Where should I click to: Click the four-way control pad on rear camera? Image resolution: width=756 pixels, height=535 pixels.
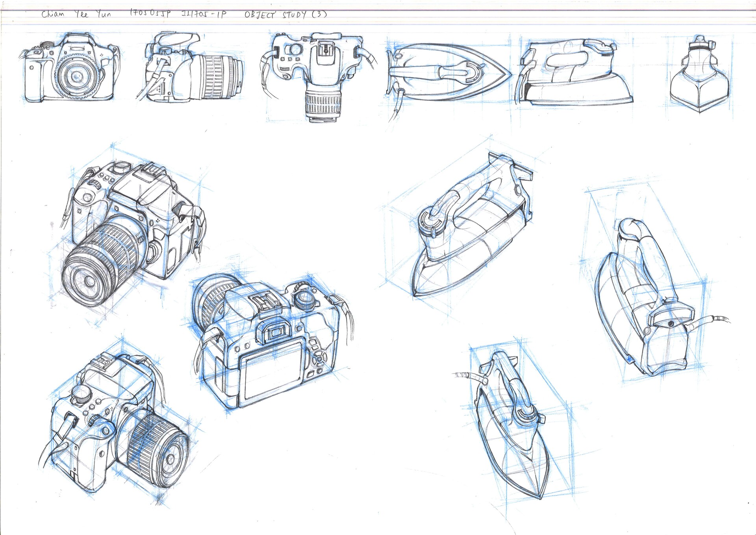[x=320, y=359]
